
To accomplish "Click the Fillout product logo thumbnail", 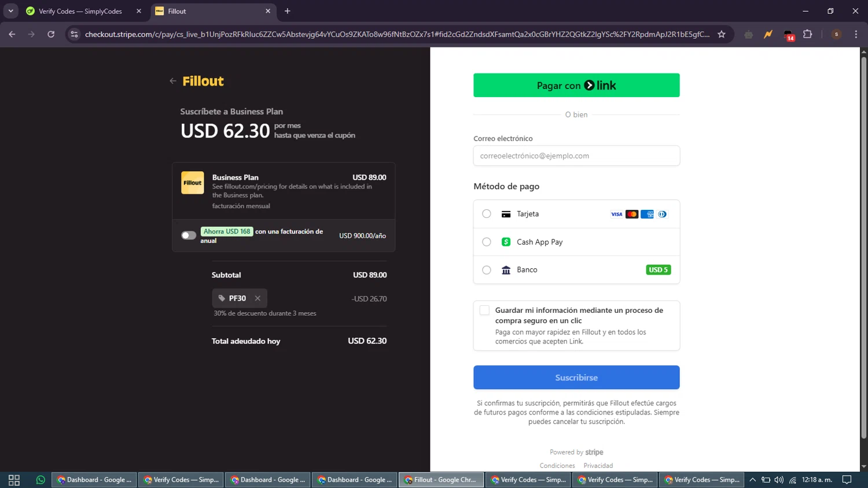I will coord(193,183).
